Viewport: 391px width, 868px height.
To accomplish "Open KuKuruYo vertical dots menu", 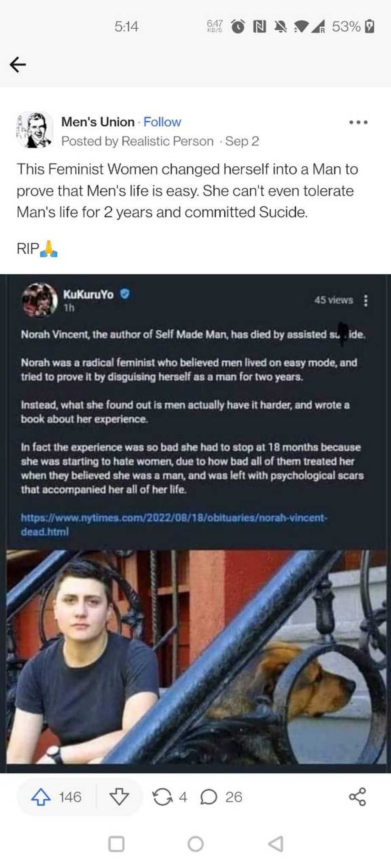I will pos(366,300).
